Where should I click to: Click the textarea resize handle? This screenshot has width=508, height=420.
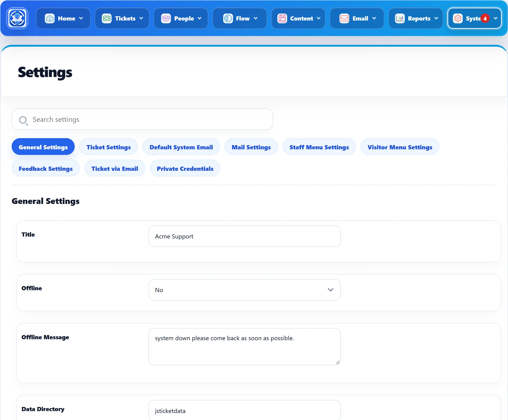click(x=338, y=362)
